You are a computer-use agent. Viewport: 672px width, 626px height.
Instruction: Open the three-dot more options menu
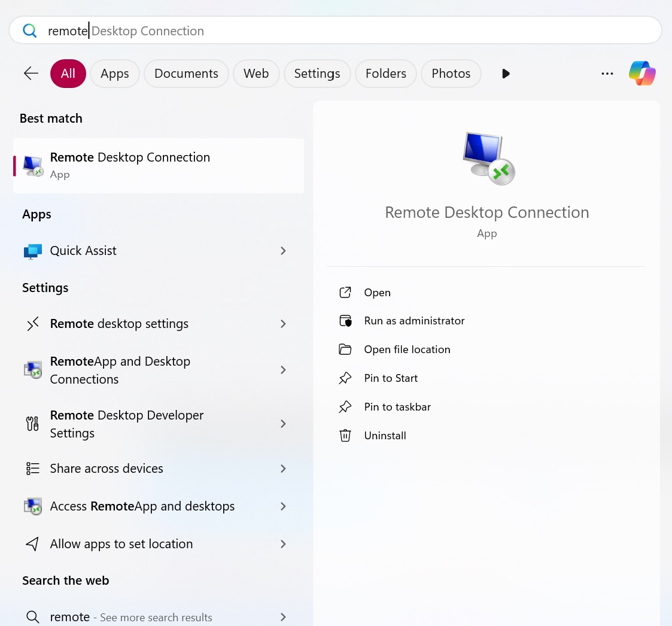point(607,74)
